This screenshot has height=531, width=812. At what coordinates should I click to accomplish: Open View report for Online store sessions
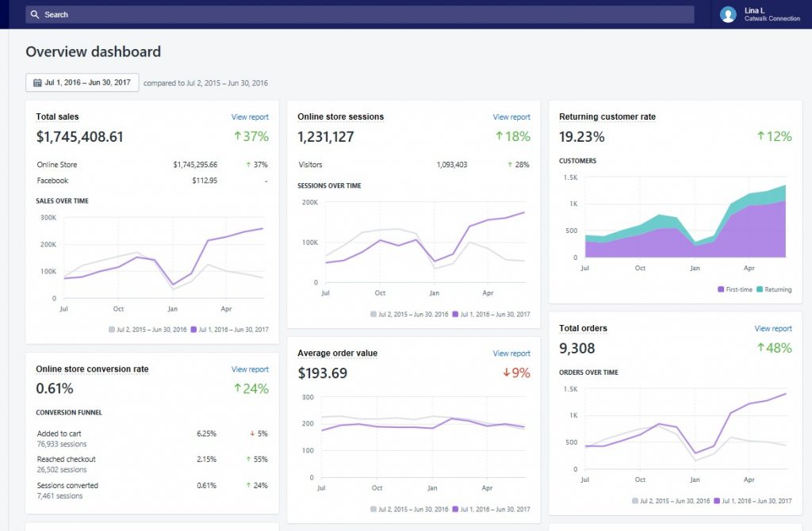tap(511, 117)
